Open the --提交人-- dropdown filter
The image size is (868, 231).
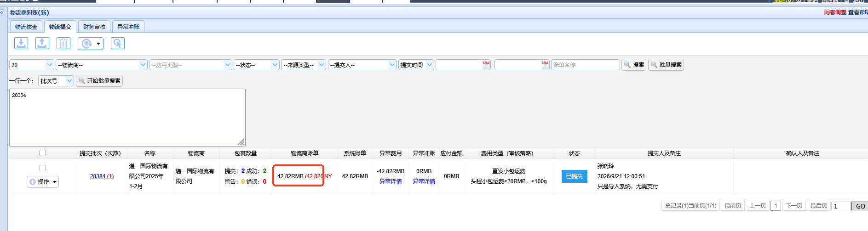coord(362,65)
